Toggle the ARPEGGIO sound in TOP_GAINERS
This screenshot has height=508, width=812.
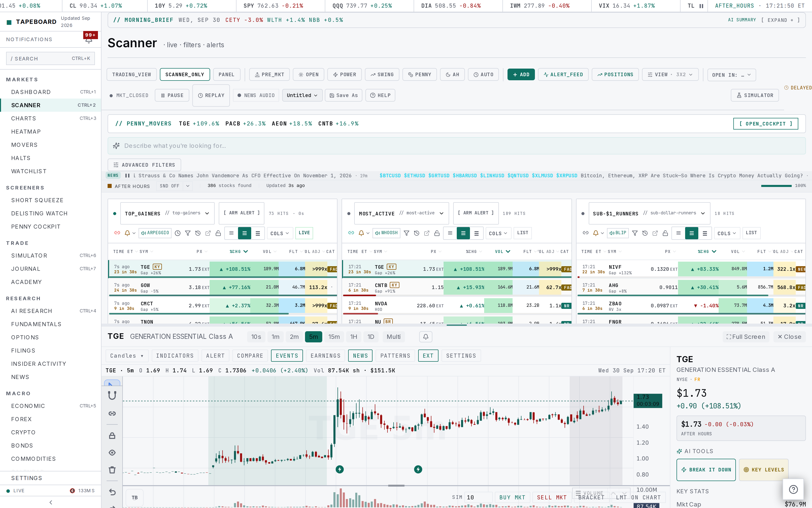155,233
